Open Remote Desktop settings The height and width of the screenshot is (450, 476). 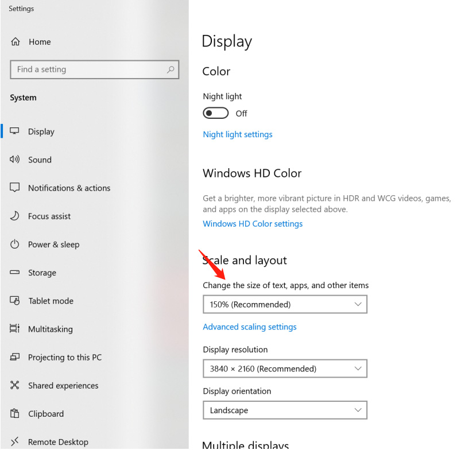pyautogui.click(x=59, y=442)
